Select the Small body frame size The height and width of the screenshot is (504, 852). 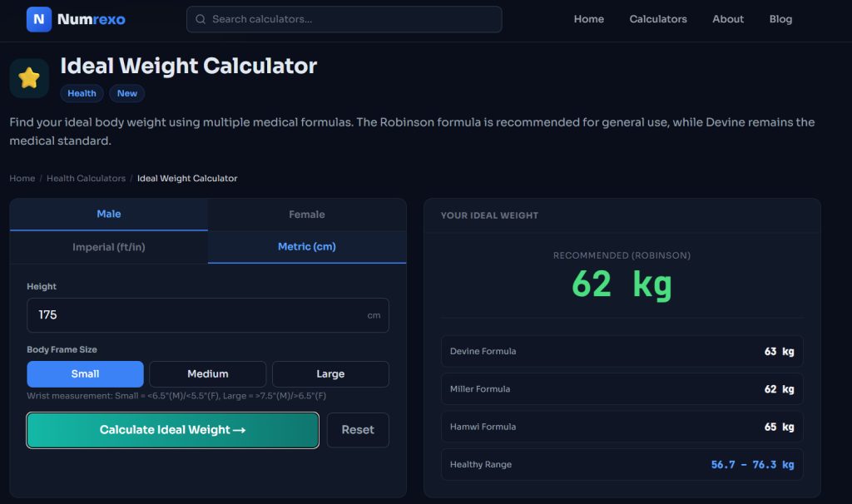pyautogui.click(x=86, y=373)
